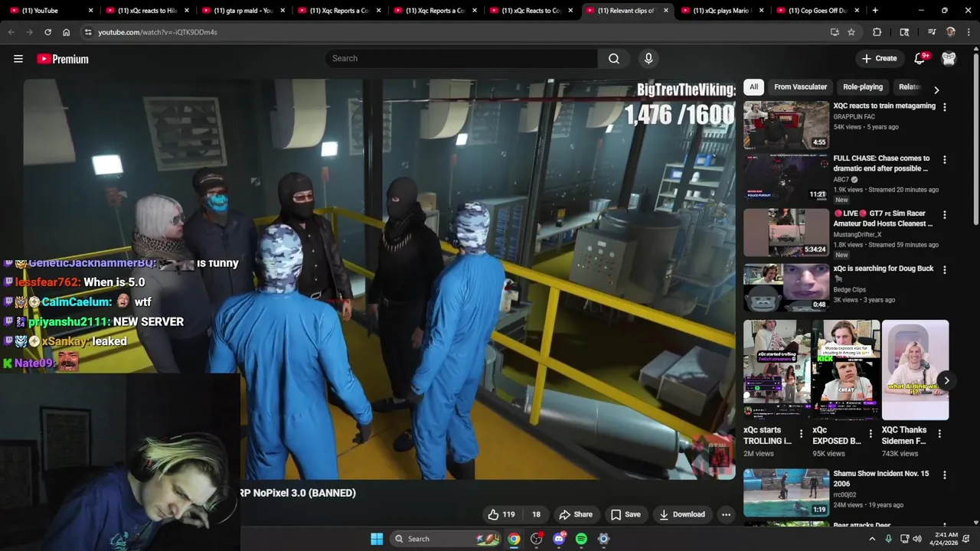Image resolution: width=980 pixels, height=551 pixels.
Task: Open notifications bell with 9+ badge
Action: 921,58
